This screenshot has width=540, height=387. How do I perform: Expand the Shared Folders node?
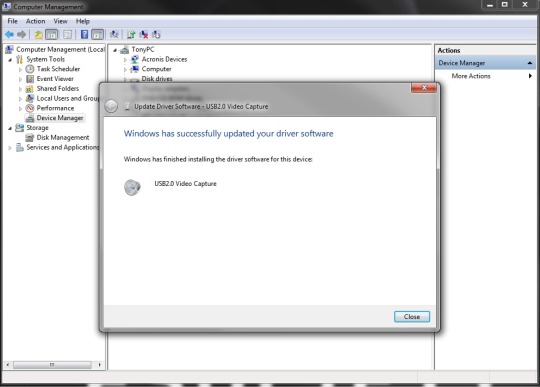tap(20, 89)
